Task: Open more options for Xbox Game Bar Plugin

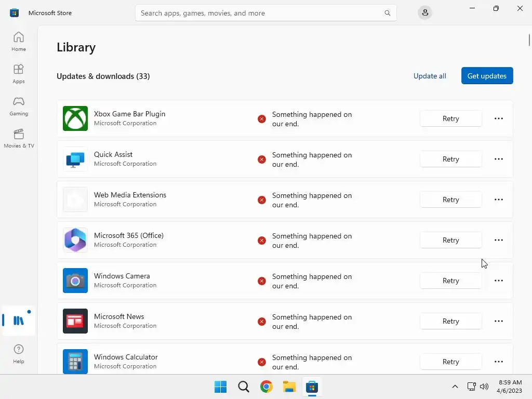Action: [498, 118]
